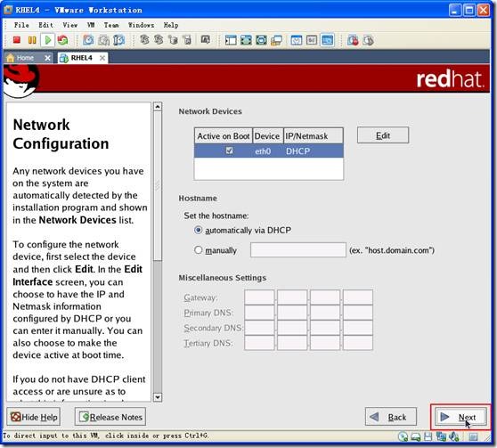This screenshot has height=448, width=497.
Task: Click the Back button
Action: pos(390,417)
